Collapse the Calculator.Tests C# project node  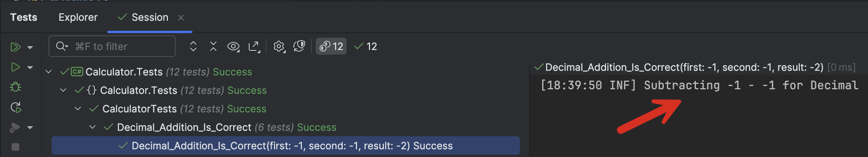(49, 72)
